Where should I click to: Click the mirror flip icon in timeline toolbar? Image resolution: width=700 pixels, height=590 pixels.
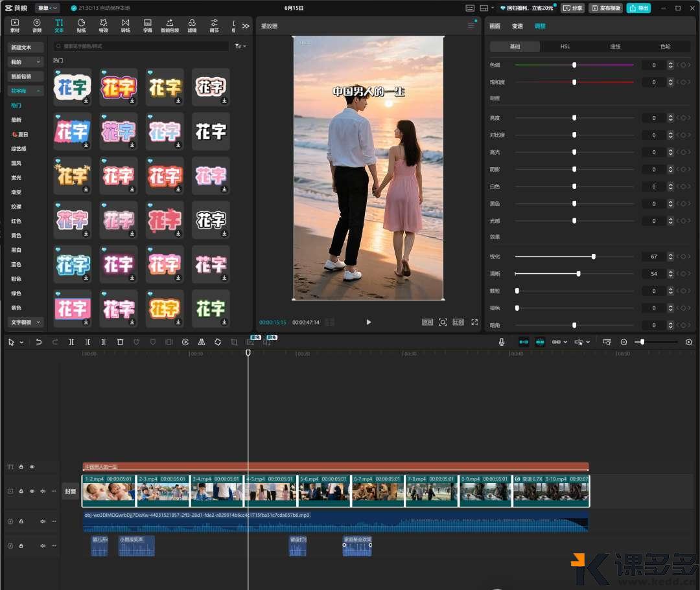tap(202, 342)
